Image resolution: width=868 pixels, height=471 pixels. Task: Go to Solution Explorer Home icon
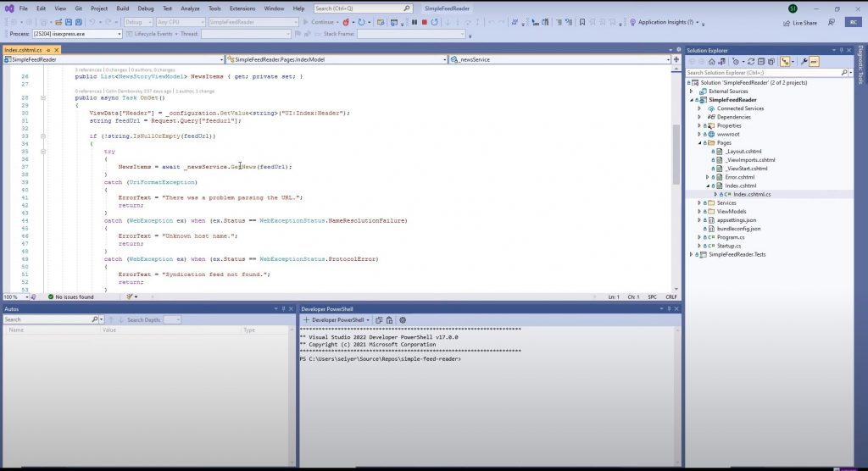point(712,62)
